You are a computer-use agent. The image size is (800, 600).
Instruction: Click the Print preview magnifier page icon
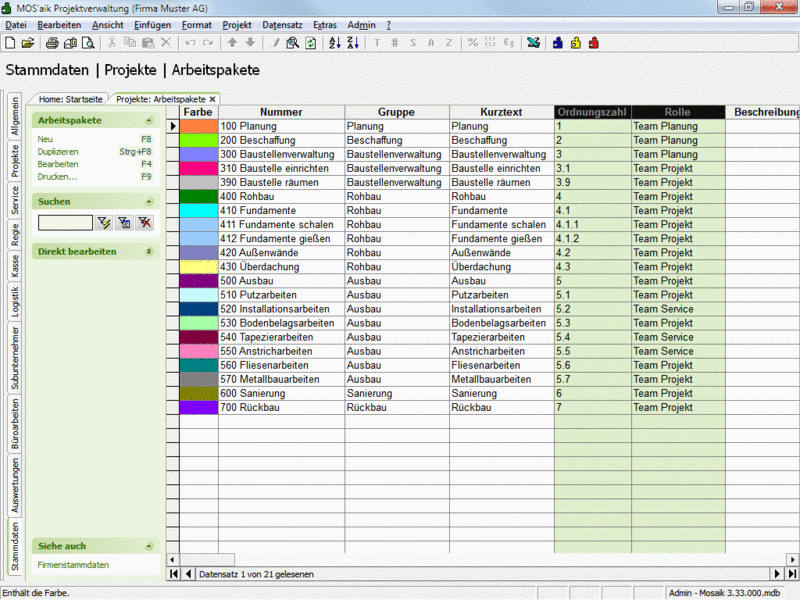point(88,43)
